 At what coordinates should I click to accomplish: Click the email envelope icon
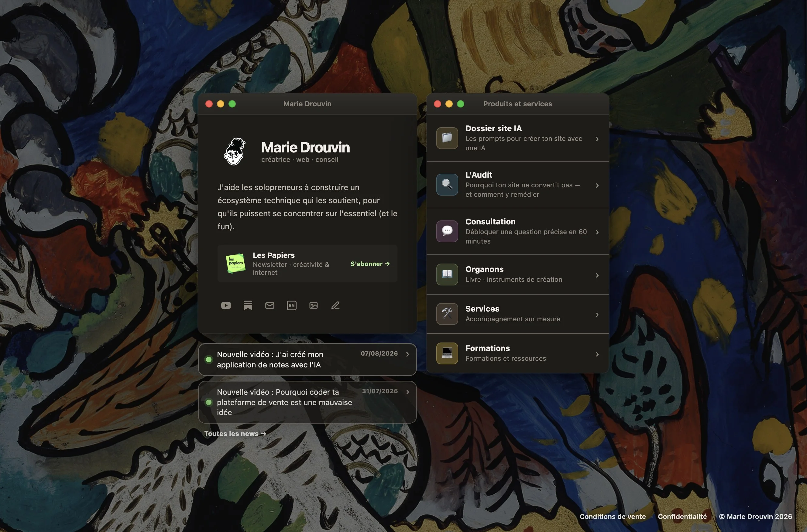pyautogui.click(x=270, y=305)
